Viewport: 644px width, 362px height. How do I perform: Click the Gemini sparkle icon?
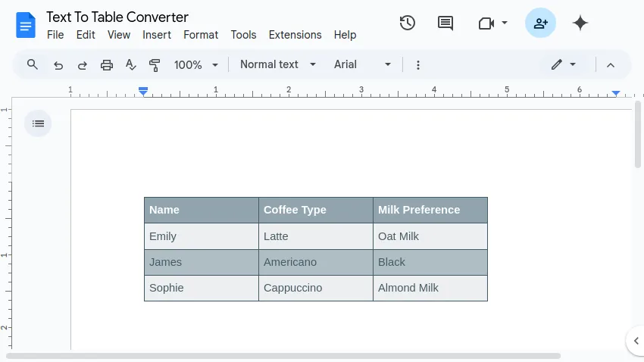coord(580,23)
